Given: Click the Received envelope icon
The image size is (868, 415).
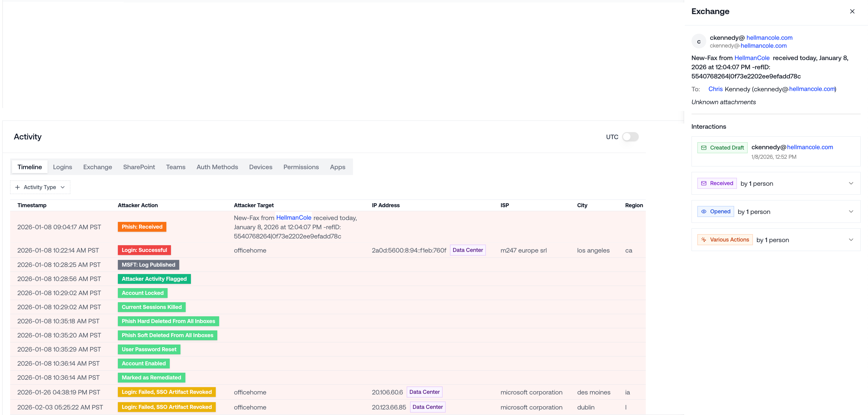Looking at the screenshot, I should tap(703, 183).
